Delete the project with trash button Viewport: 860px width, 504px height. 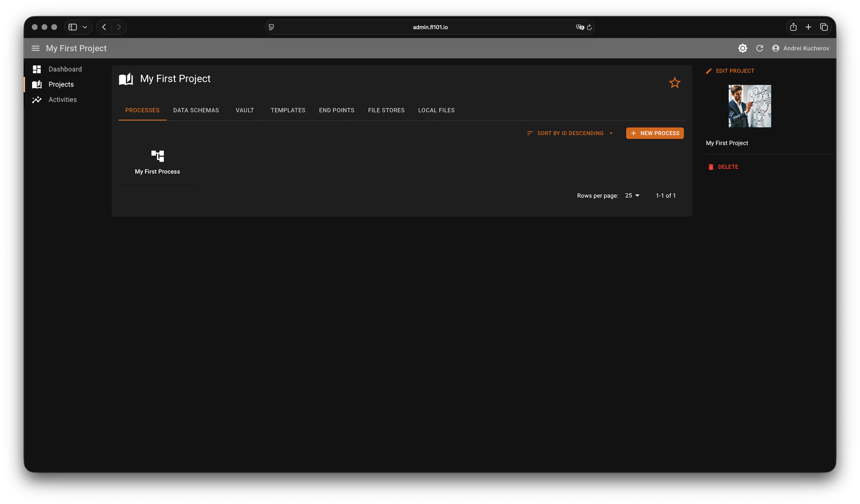[x=723, y=167]
